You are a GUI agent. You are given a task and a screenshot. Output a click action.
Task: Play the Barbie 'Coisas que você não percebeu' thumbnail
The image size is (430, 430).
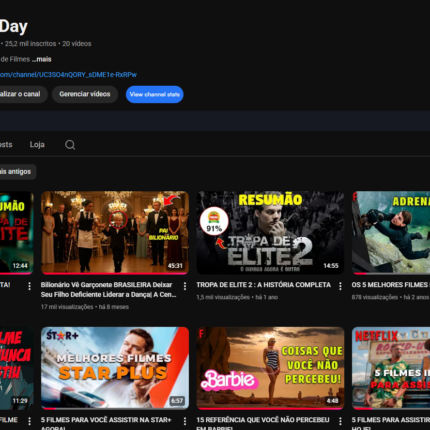pyautogui.click(x=270, y=368)
